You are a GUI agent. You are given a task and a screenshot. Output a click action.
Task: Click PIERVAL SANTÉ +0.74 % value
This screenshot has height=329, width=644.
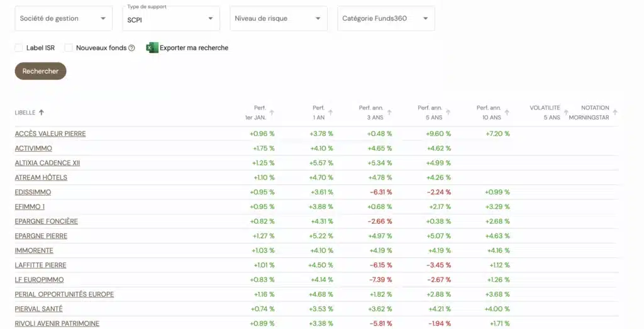(262, 309)
